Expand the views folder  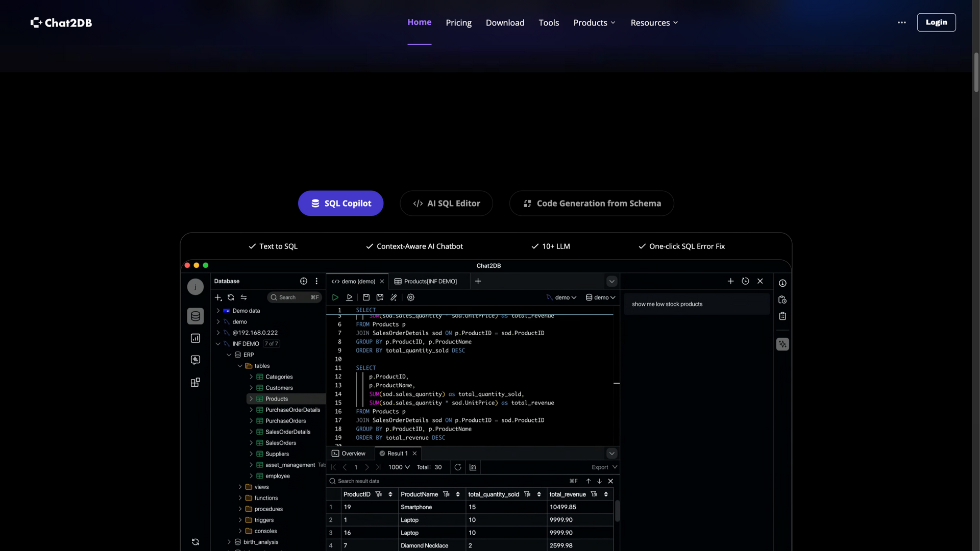pos(240,487)
